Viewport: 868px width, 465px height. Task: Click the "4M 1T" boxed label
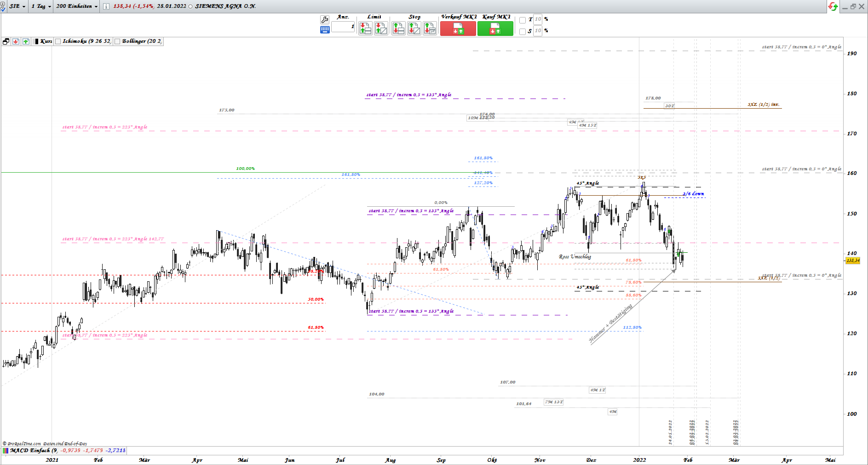tap(598, 390)
